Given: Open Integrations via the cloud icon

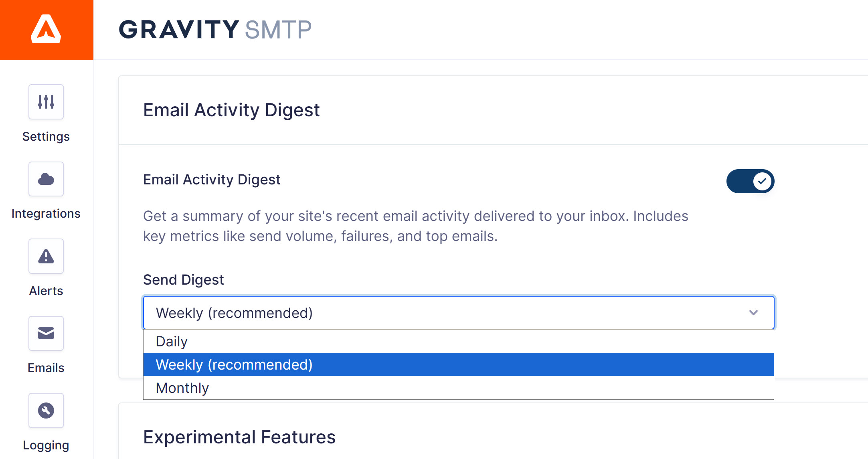Looking at the screenshot, I should pyautogui.click(x=46, y=179).
